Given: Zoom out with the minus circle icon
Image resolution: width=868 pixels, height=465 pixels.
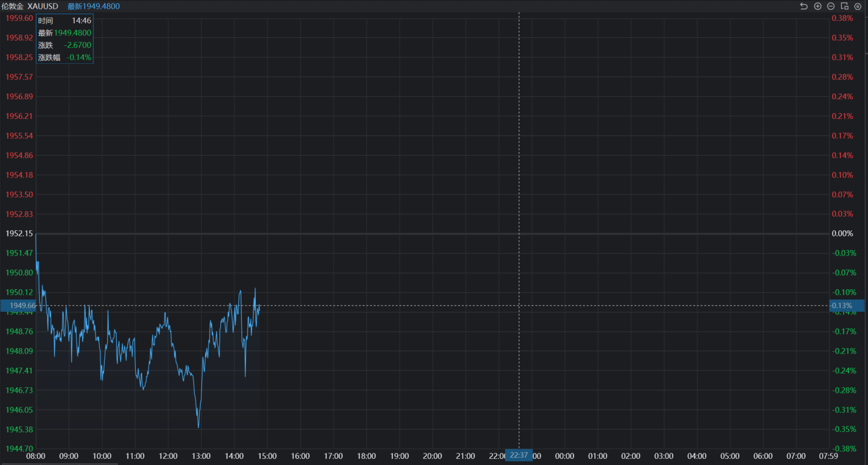Looking at the screenshot, I should click(x=831, y=6).
